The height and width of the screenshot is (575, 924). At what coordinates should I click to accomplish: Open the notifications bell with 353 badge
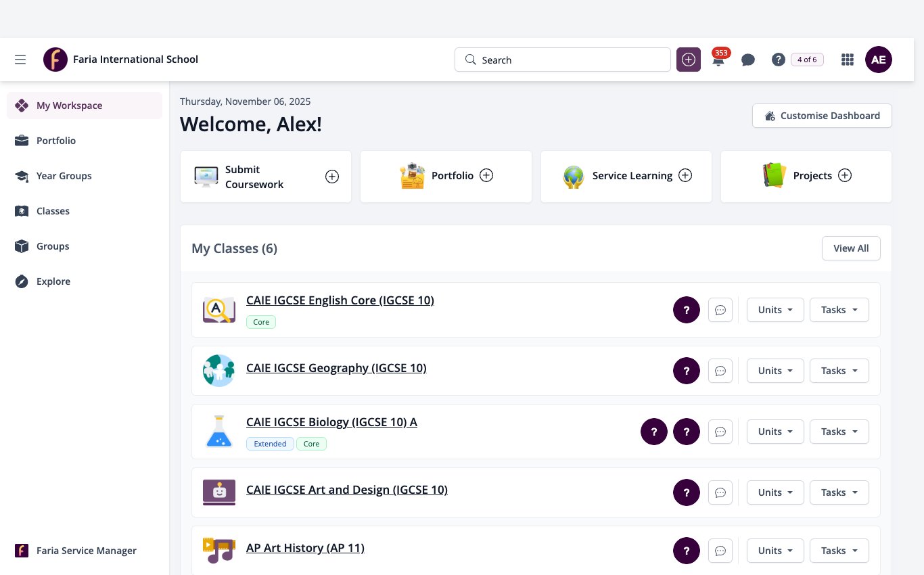718,60
